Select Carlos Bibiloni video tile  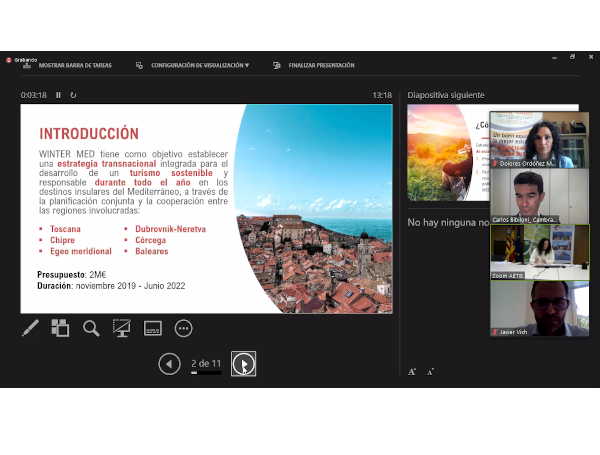(539, 196)
